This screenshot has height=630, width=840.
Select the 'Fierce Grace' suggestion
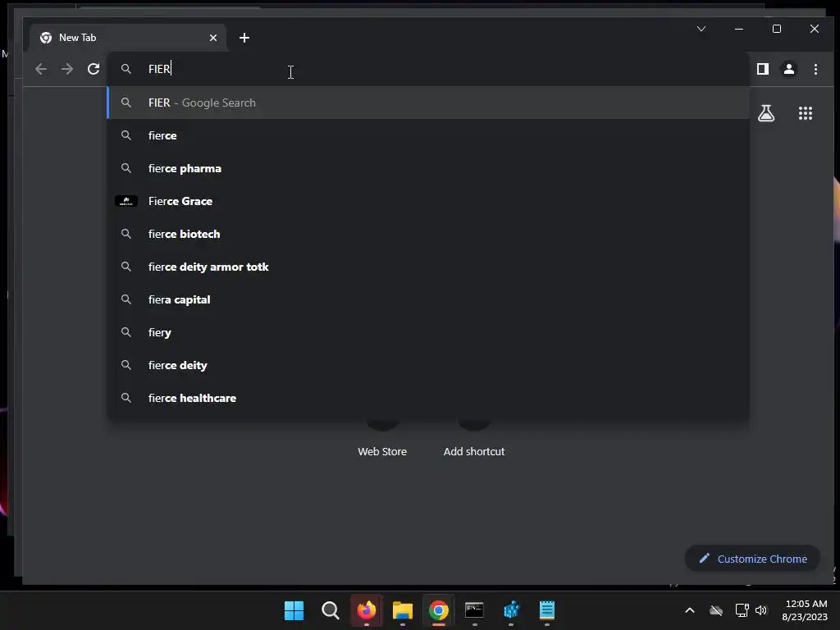428,202
